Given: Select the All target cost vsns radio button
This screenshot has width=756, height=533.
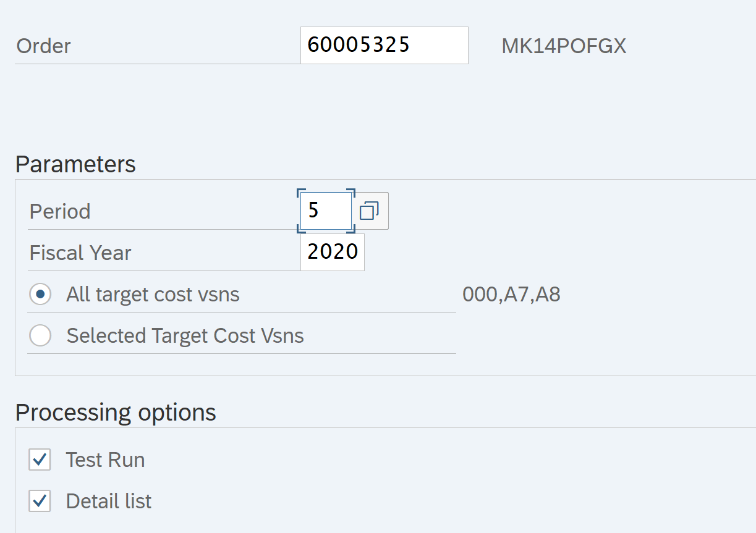Looking at the screenshot, I should pyautogui.click(x=41, y=294).
